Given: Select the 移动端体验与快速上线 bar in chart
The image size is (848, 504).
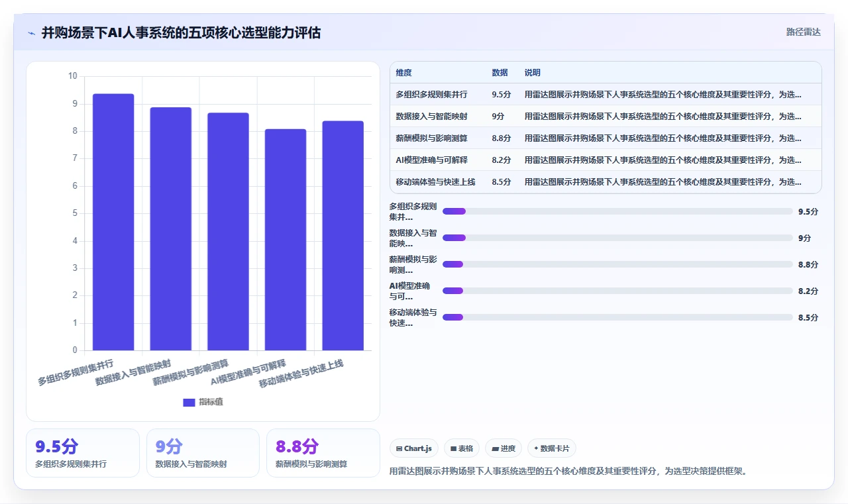Looking at the screenshot, I should 343,236.
